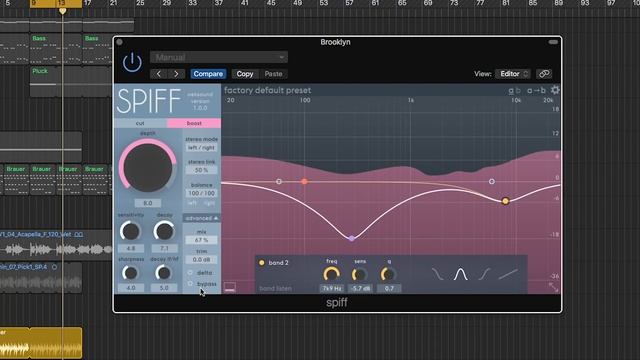Select the yellow audio region at bottom

(x=41, y=342)
